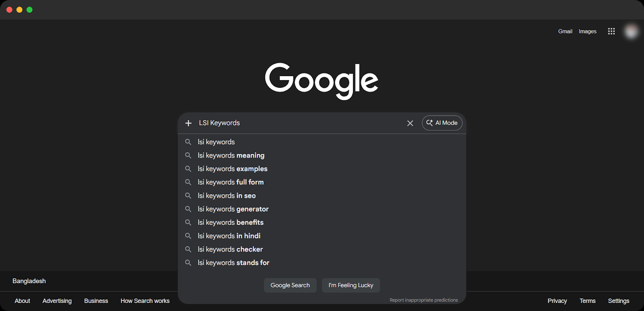
Task: Click the I'm Feeling Lucky button
Action: pyautogui.click(x=351, y=285)
